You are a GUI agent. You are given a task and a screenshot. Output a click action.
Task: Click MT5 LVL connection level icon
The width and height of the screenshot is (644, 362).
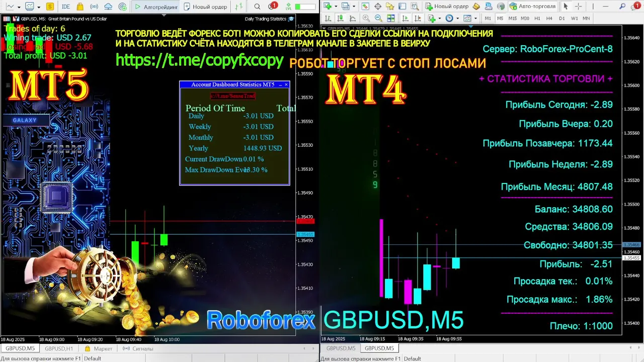288,7
